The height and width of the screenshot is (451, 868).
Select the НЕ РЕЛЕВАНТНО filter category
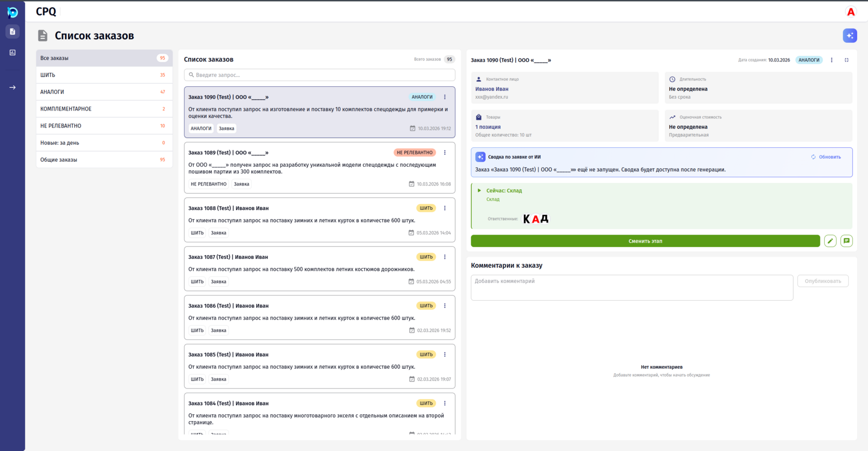click(x=104, y=126)
